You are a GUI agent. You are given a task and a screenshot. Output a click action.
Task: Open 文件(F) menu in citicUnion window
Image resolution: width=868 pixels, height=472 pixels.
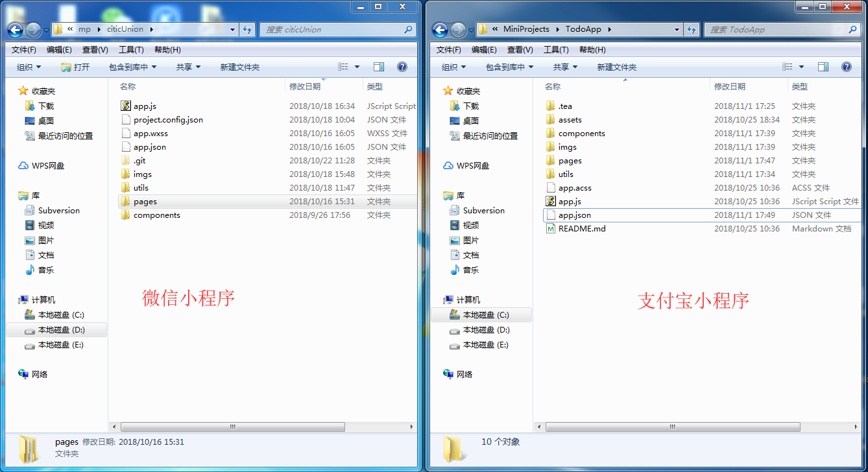(24, 49)
